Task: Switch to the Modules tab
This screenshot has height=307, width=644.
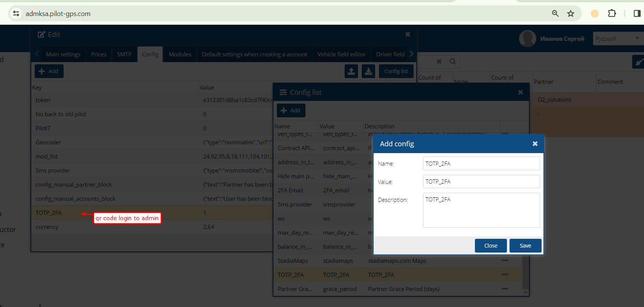Action: point(180,54)
